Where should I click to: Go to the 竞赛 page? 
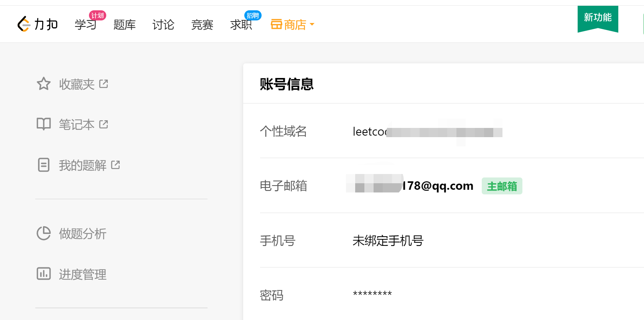202,24
